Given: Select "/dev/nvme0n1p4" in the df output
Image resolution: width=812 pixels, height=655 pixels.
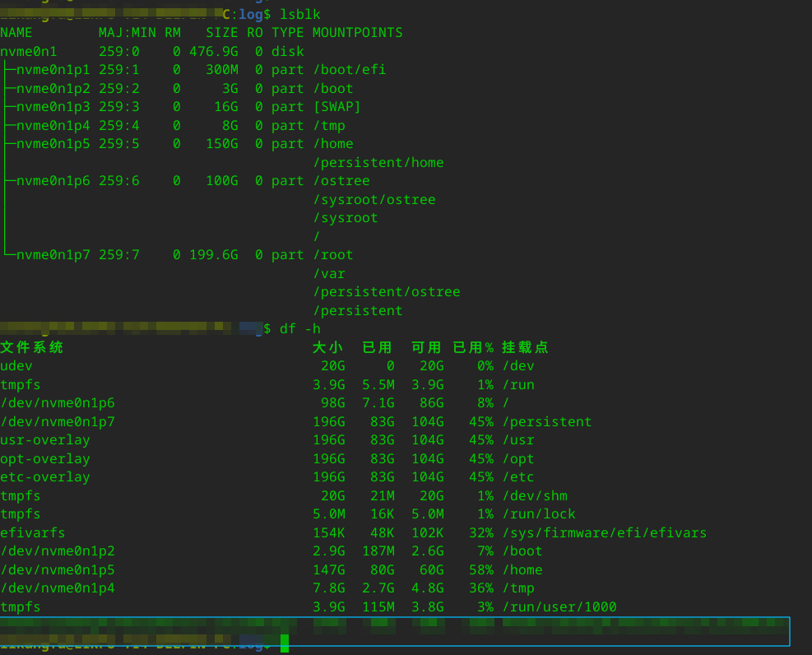Looking at the screenshot, I should pos(58,588).
